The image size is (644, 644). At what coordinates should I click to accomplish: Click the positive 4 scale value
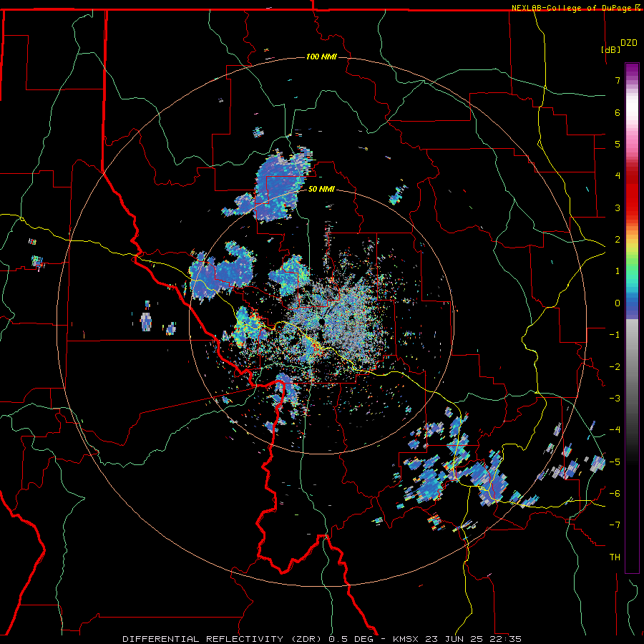[x=618, y=176]
